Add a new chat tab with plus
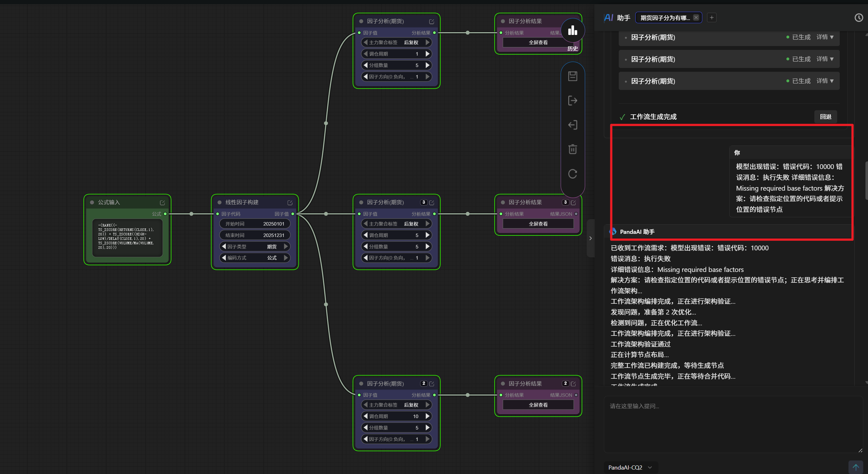 711,17
